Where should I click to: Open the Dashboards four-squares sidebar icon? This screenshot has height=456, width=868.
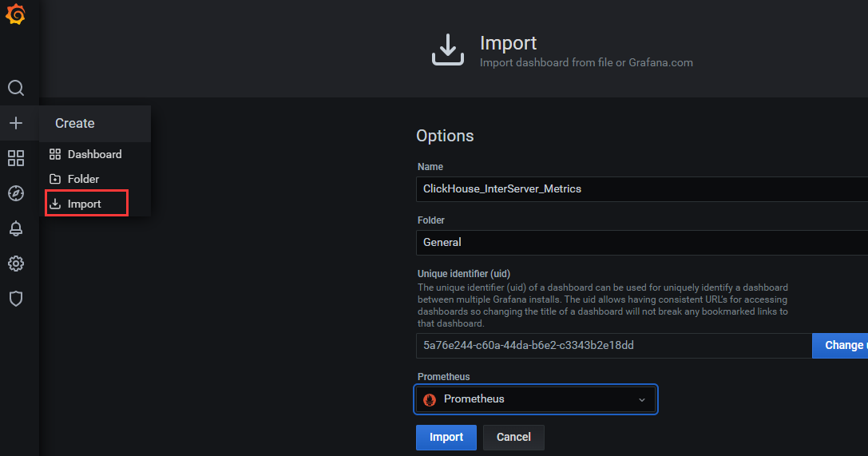[x=16, y=158]
